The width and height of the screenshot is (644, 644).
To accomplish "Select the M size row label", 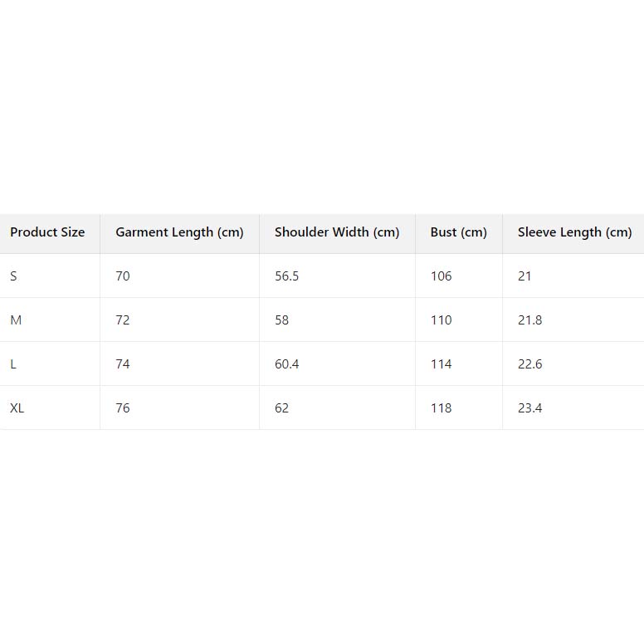I will (16, 320).
